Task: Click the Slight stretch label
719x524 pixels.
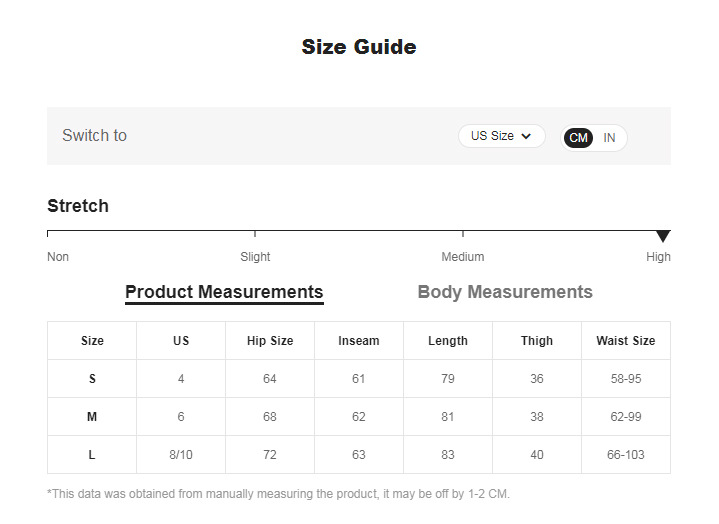Action: click(255, 257)
